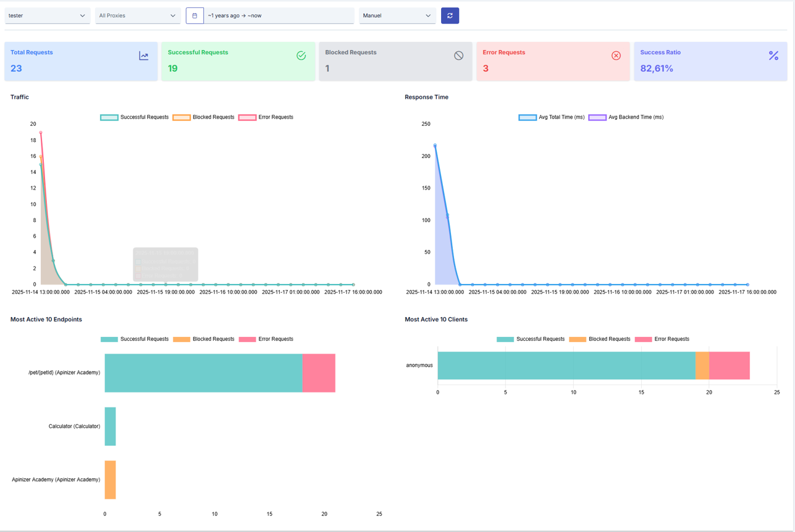The height and width of the screenshot is (532, 795).
Task: Toggle Successful Requests in Traffic legend
Action: tap(135, 117)
